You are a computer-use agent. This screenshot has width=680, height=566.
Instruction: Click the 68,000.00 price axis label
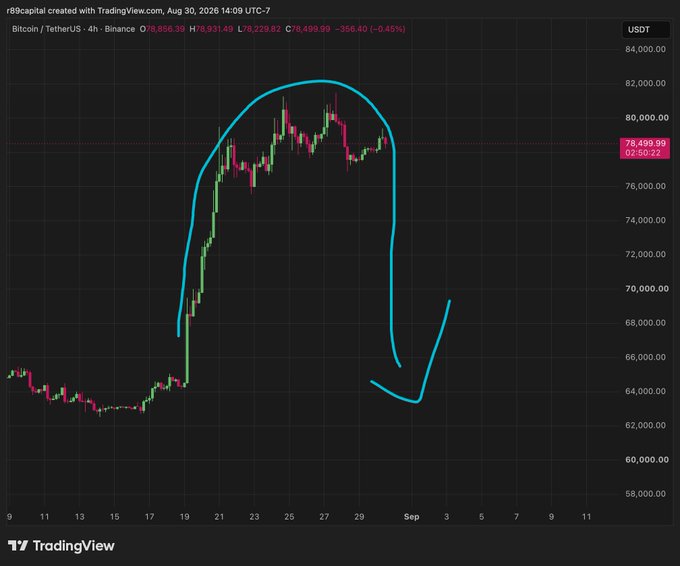tap(645, 323)
